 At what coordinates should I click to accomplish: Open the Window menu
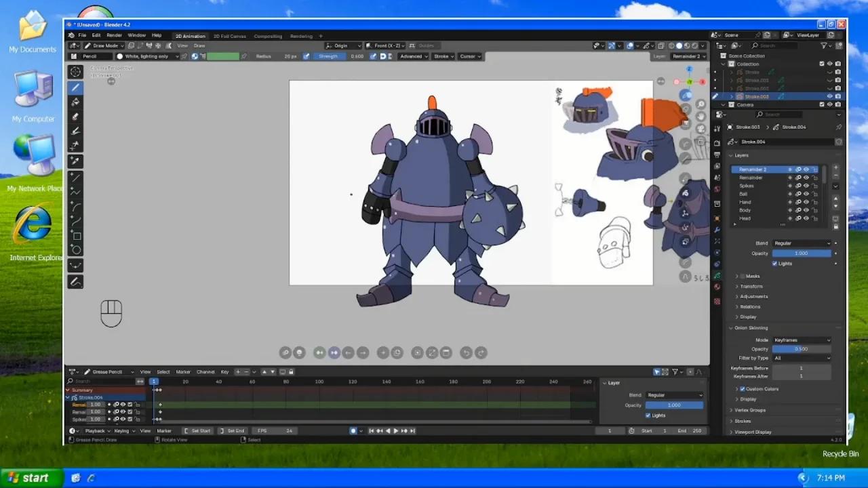pos(137,36)
